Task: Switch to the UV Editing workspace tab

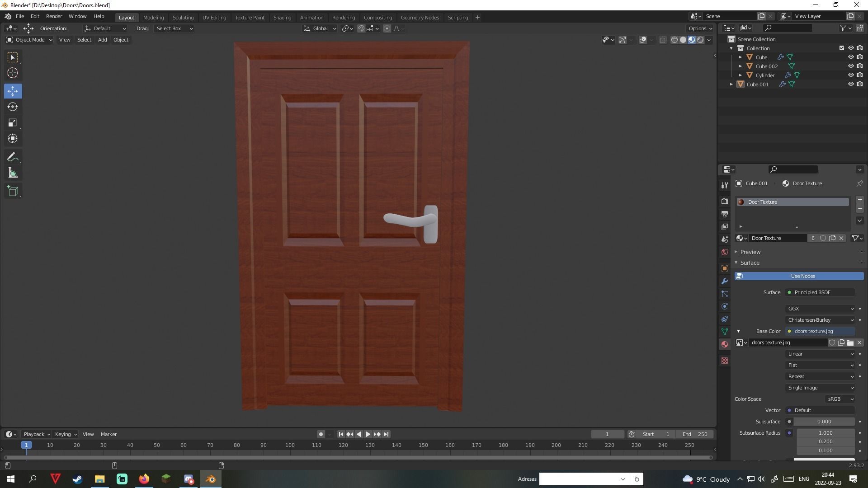Action: click(x=214, y=17)
